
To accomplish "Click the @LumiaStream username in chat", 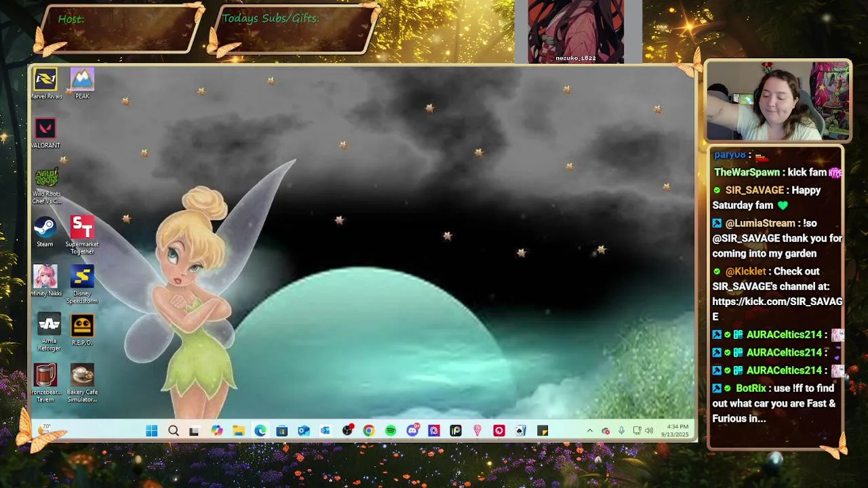I will point(760,223).
